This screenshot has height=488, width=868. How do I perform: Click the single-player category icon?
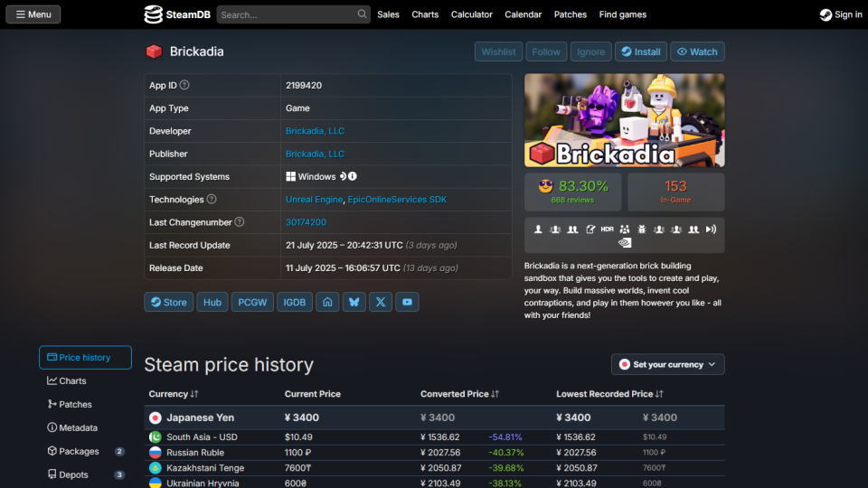click(538, 229)
